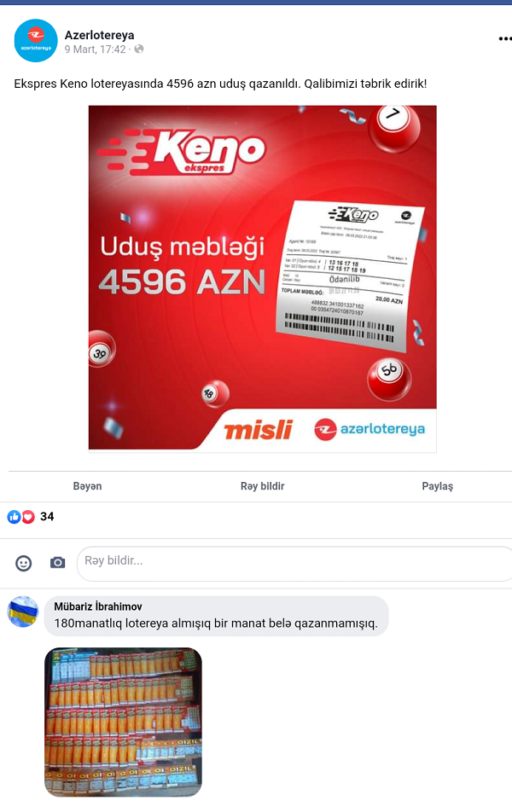Open Azerlotereya page name link
Viewport: 512px width, 812px height.
(100, 35)
